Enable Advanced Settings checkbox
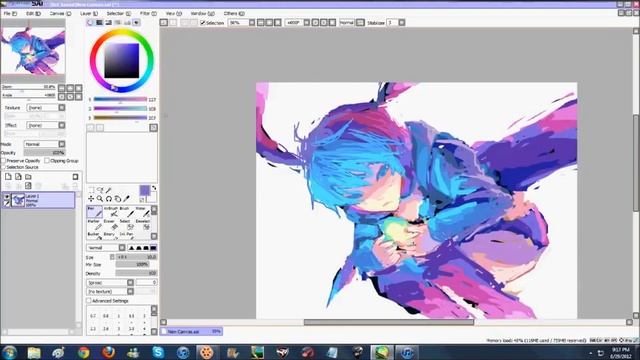The width and height of the screenshot is (640, 360). 89,301
